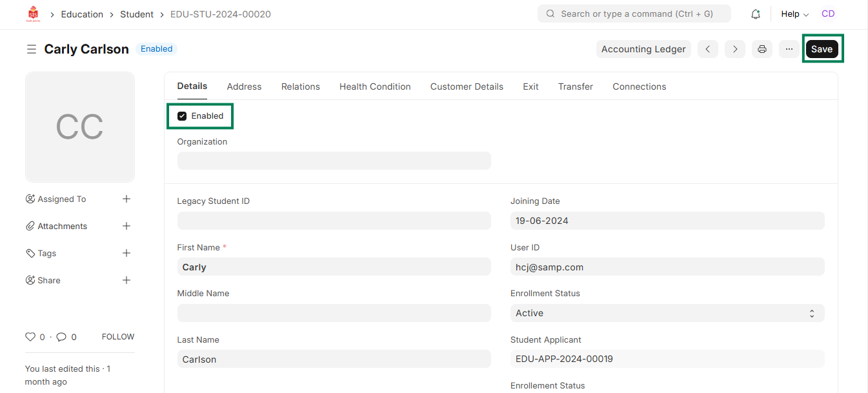Toggle the sidebar hamburger menu icon

pyautogui.click(x=31, y=49)
